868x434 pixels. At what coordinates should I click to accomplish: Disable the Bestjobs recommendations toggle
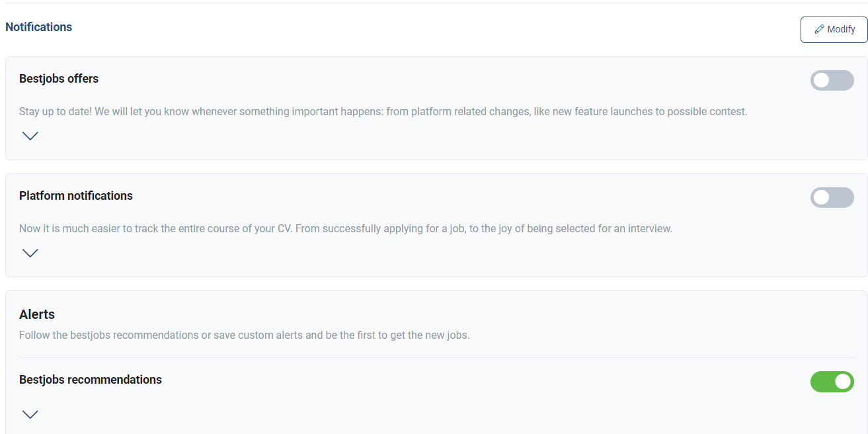(x=832, y=381)
